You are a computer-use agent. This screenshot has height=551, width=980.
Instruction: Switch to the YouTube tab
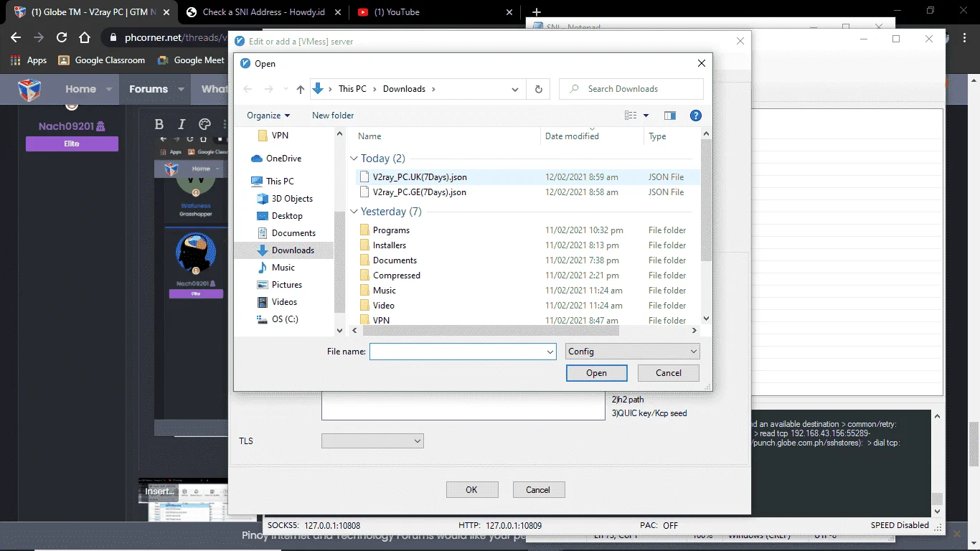435,12
